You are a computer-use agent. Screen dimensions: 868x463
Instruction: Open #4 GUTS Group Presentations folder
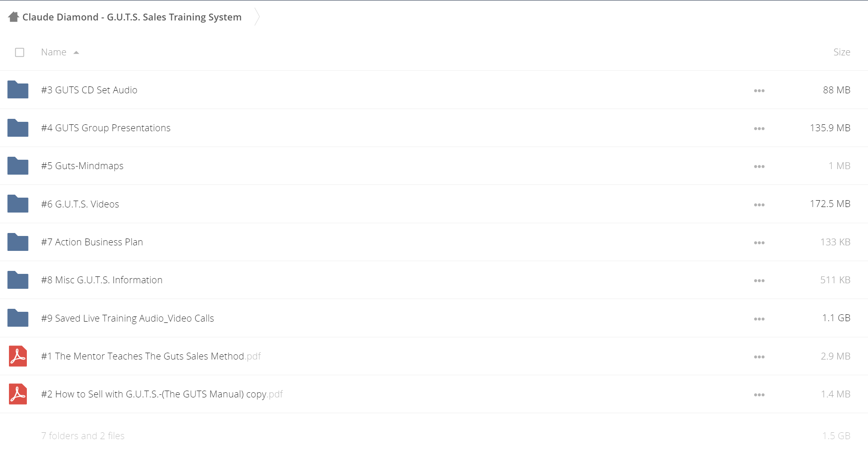tap(106, 128)
